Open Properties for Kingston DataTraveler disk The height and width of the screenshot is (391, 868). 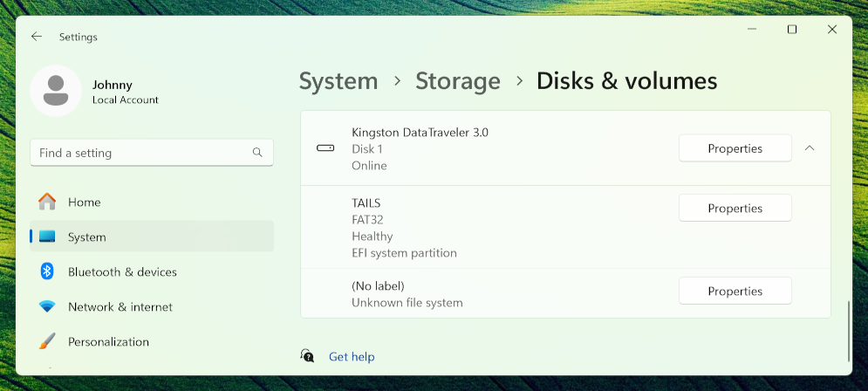pos(735,148)
